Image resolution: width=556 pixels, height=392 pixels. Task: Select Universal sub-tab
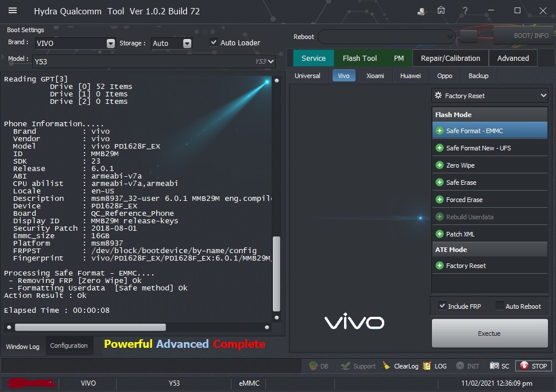click(x=307, y=76)
